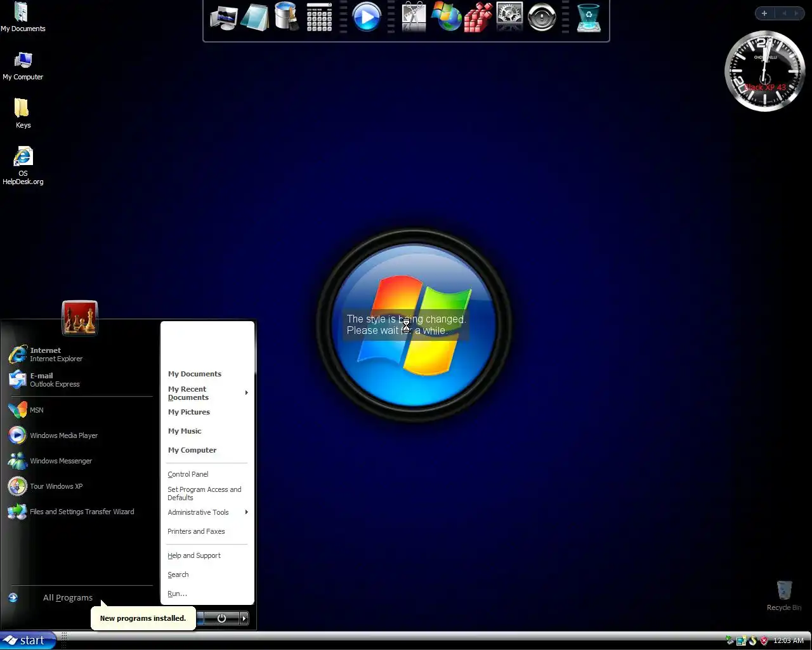Click the chess user picture in Start menu

pos(80,318)
